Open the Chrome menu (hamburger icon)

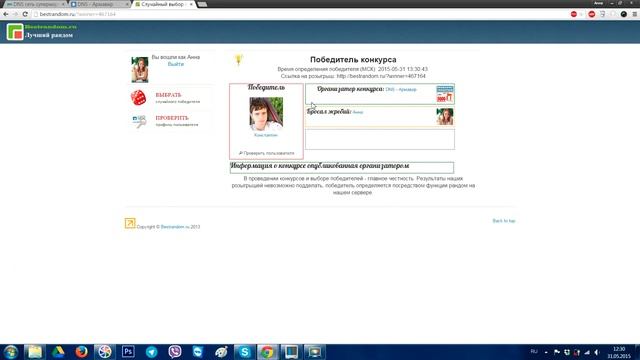[x=635, y=14]
